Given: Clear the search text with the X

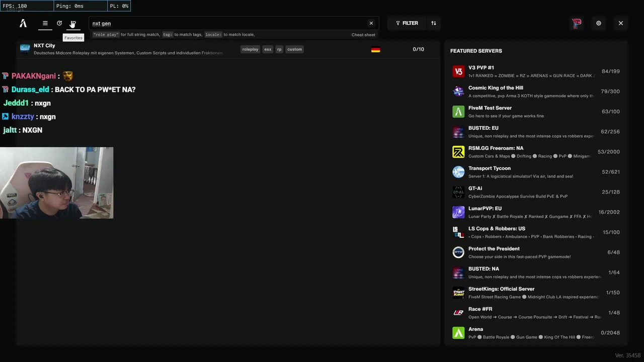Looking at the screenshot, I should [371, 23].
